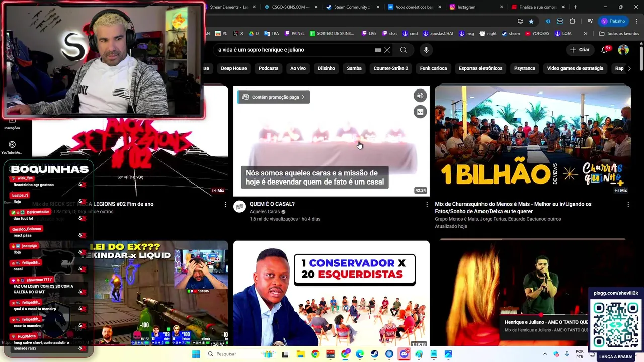
Task: Open the browser extensions puzzle icon
Action: click(572, 21)
